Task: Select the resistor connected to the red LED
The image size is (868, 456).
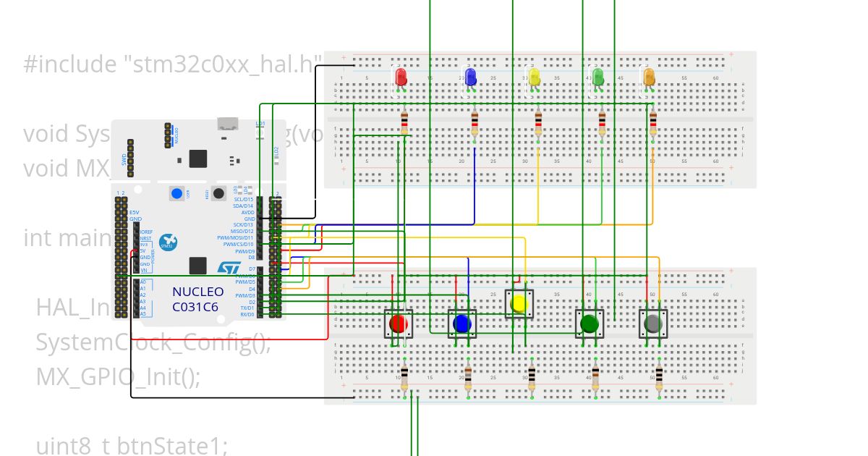Action: pyautogui.click(x=404, y=124)
